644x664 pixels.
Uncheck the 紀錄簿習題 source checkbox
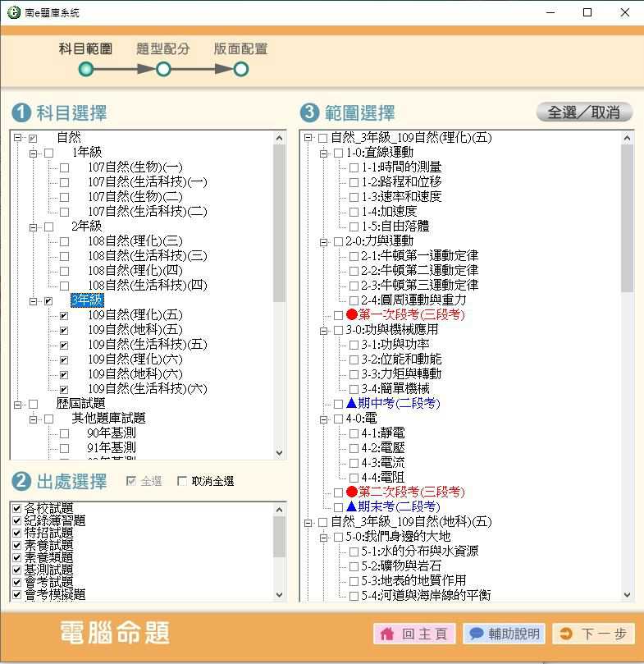click(x=17, y=520)
